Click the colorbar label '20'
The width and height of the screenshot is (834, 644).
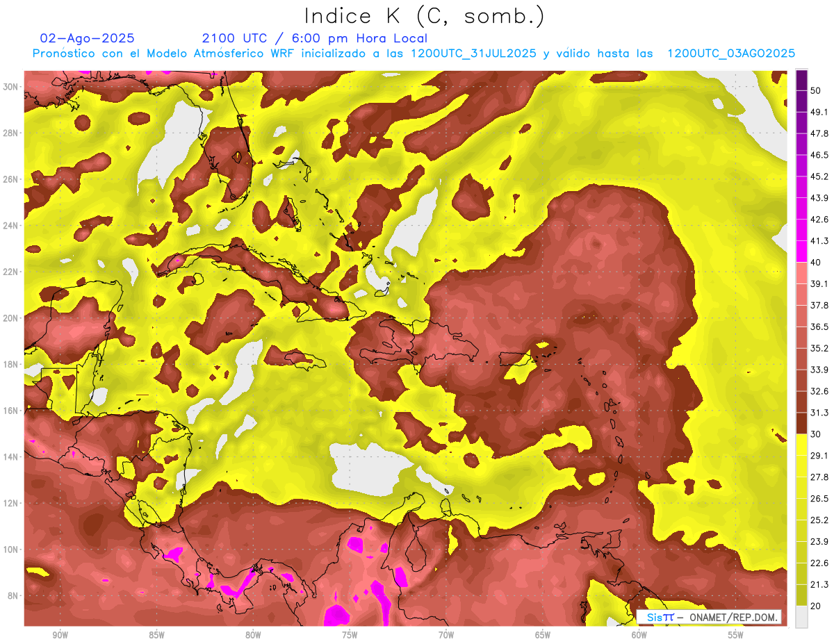coord(816,606)
